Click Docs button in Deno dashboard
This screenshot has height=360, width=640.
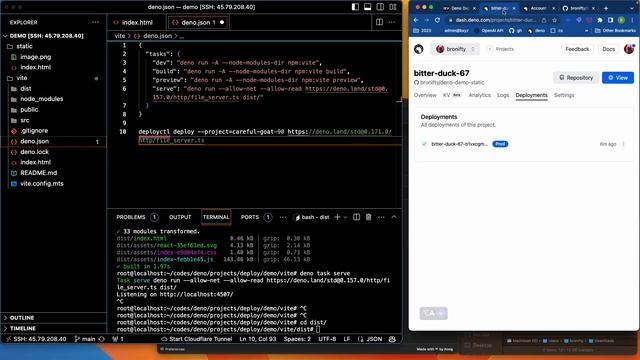click(x=608, y=49)
